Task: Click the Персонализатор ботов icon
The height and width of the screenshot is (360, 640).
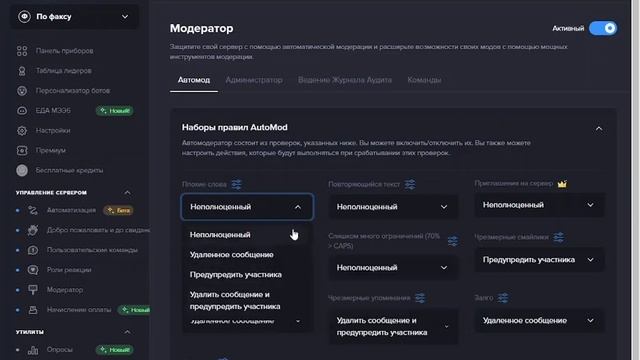Action: point(22,91)
